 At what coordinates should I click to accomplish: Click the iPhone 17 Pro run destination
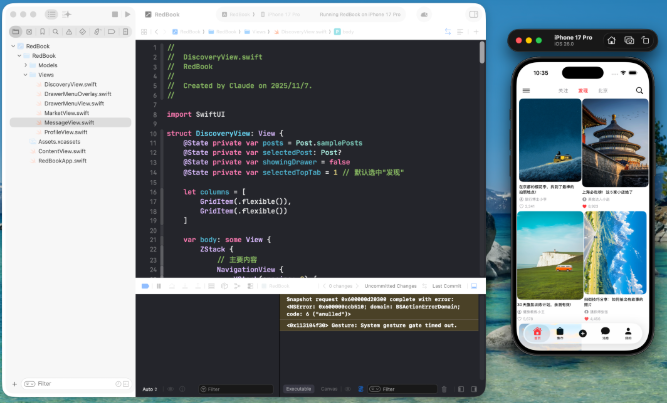[x=280, y=14]
